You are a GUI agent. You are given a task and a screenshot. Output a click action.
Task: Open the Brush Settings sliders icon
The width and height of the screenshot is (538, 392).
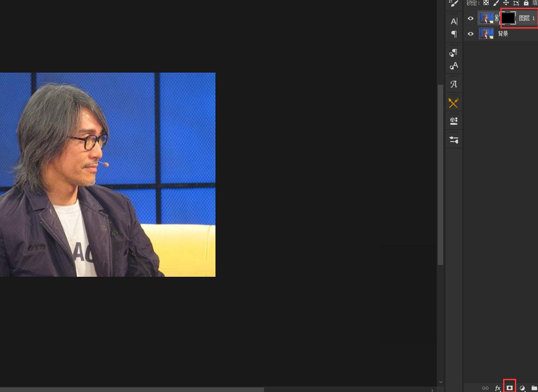[x=454, y=140]
